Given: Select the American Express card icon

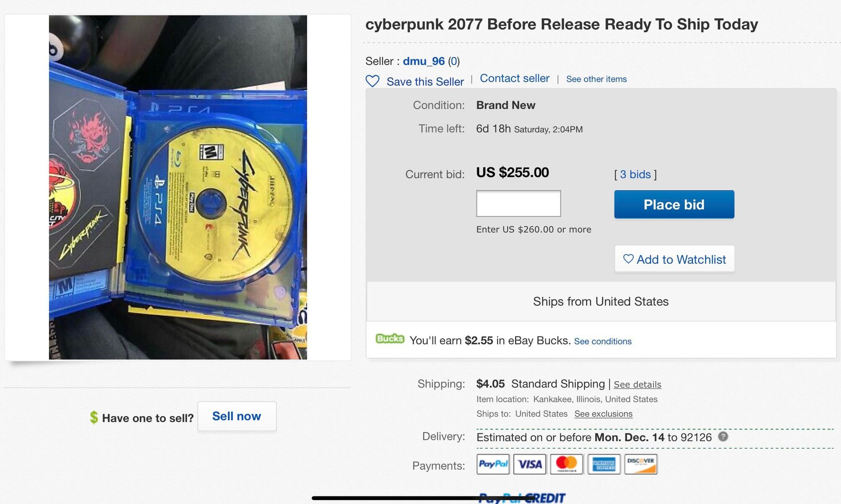Looking at the screenshot, I should click(x=604, y=464).
